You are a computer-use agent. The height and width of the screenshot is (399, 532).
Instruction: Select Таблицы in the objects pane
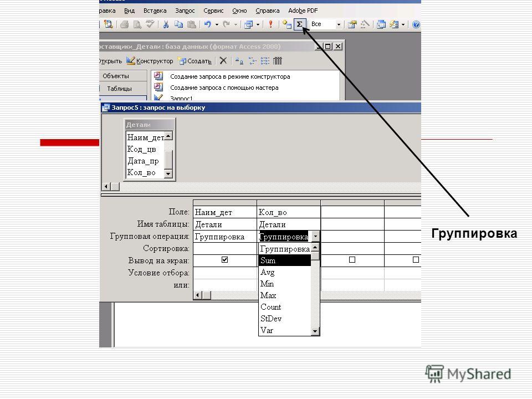[119, 89]
